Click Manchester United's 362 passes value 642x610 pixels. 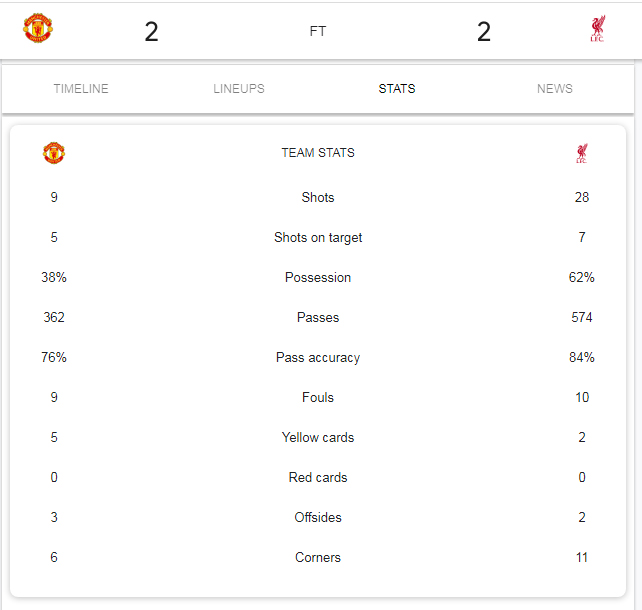coord(54,317)
